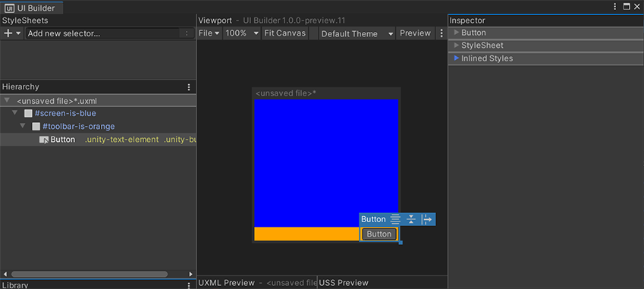
Task: Expand the Inlined Styles section
Action: pos(456,58)
